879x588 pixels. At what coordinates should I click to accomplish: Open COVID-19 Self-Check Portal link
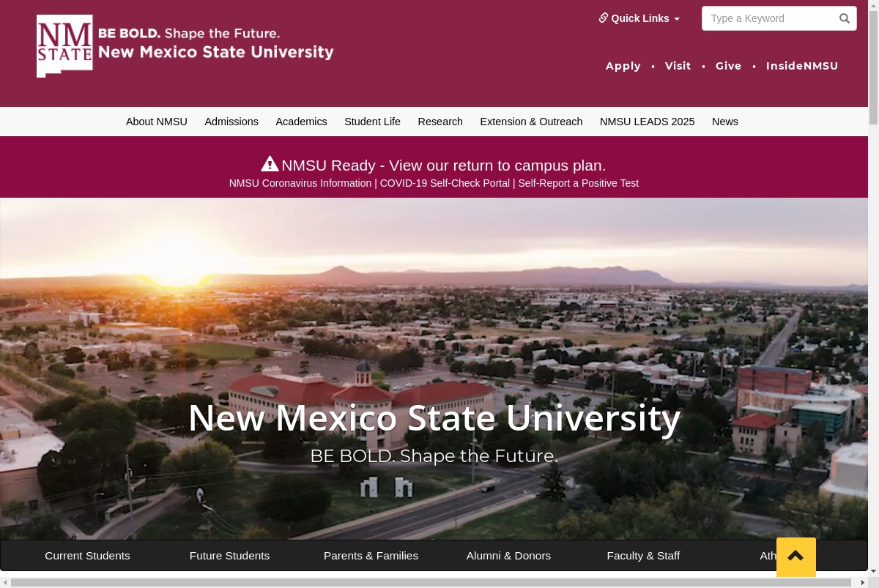[445, 183]
